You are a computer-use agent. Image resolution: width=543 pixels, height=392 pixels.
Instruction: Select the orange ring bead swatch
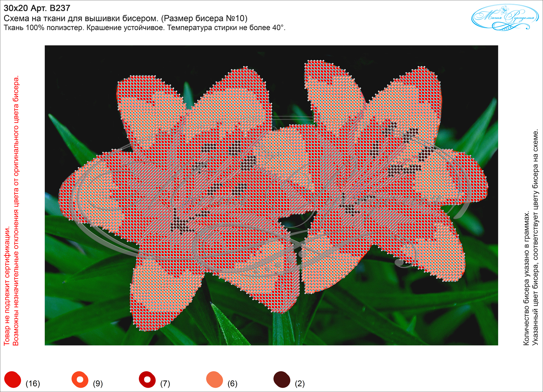80,380
